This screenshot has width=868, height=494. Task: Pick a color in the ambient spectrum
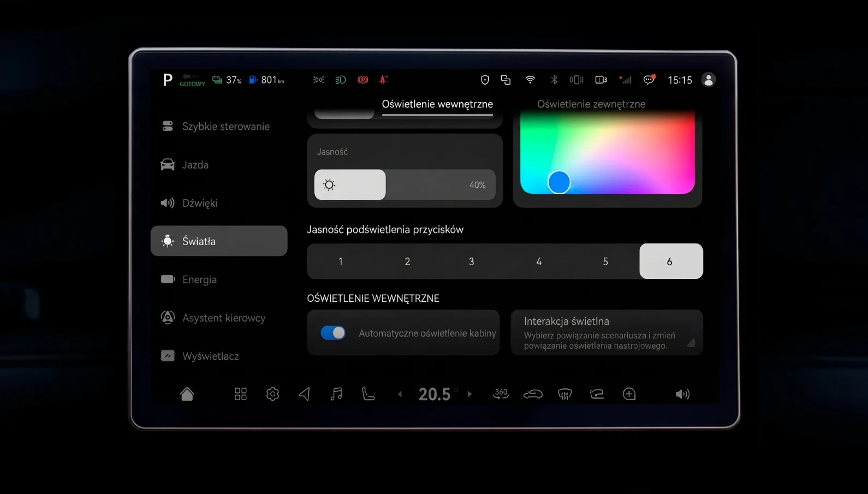pyautogui.click(x=608, y=152)
